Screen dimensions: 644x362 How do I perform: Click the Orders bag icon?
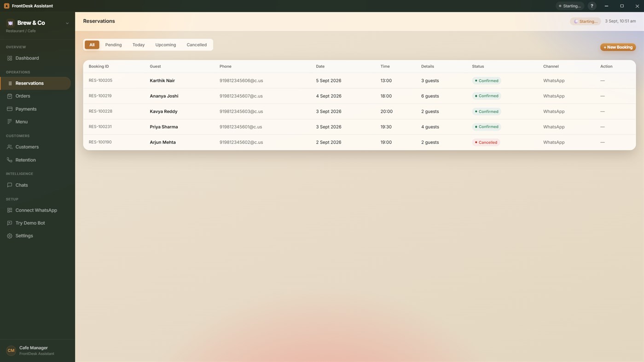[x=10, y=96]
